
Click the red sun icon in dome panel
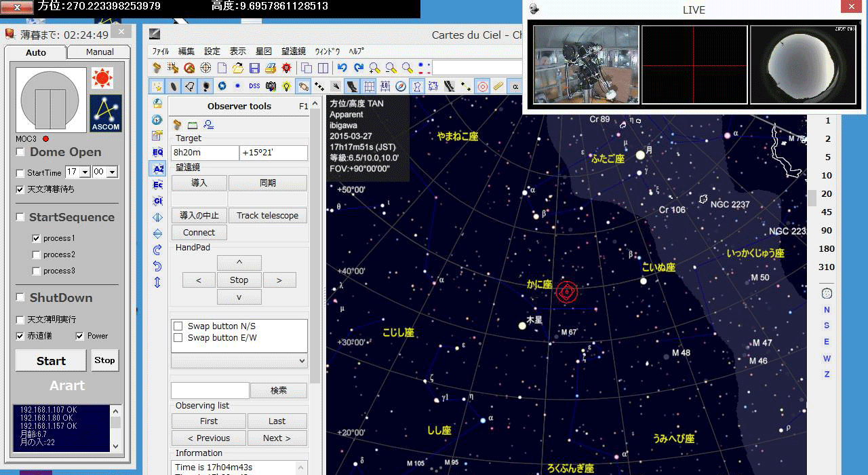[x=102, y=79]
